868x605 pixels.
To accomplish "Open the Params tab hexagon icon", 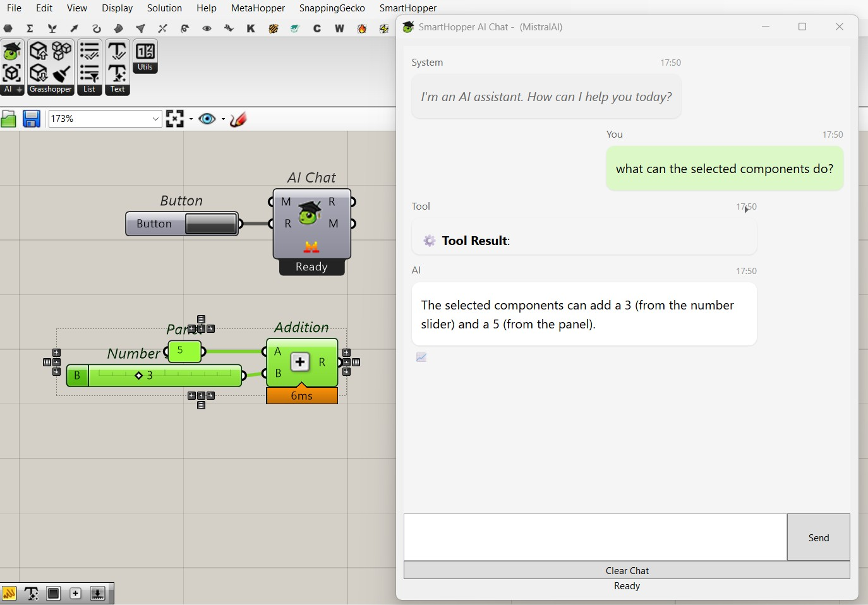I will point(8,28).
